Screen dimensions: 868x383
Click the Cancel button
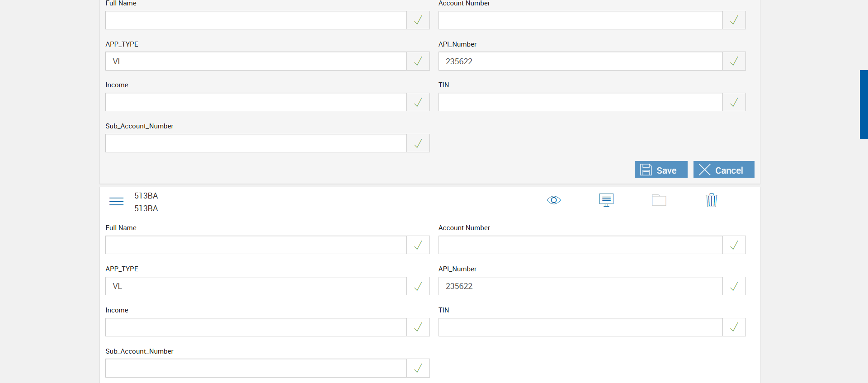tap(723, 170)
